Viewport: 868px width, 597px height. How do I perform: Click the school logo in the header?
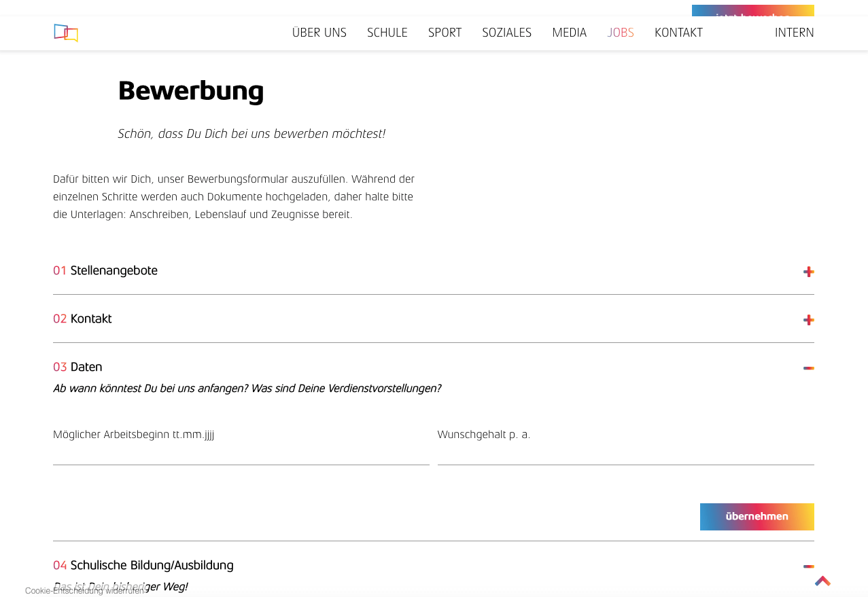pyautogui.click(x=66, y=33)
